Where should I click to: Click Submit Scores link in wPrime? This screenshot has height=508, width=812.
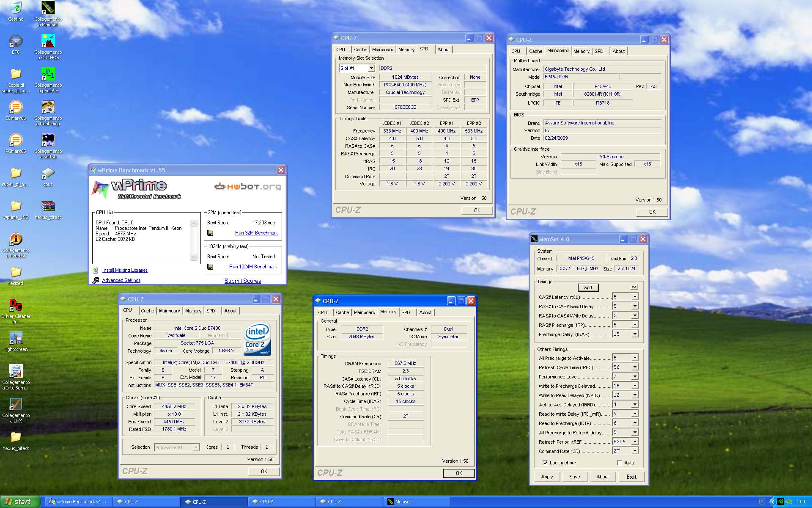(x=243, y=281)
